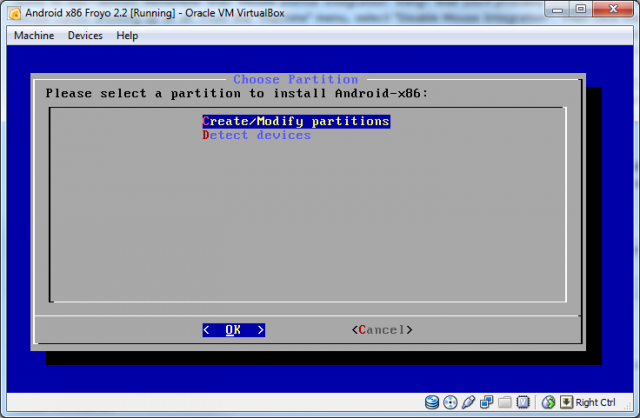Click the mouse integration globe icon
640x418 pixels.
tap(549, 402)
